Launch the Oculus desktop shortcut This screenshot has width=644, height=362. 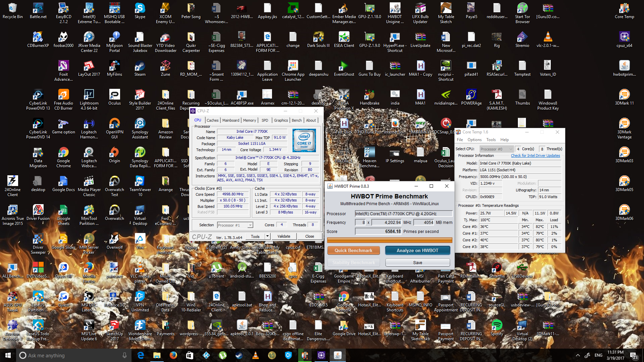click(x=114, y=97)
